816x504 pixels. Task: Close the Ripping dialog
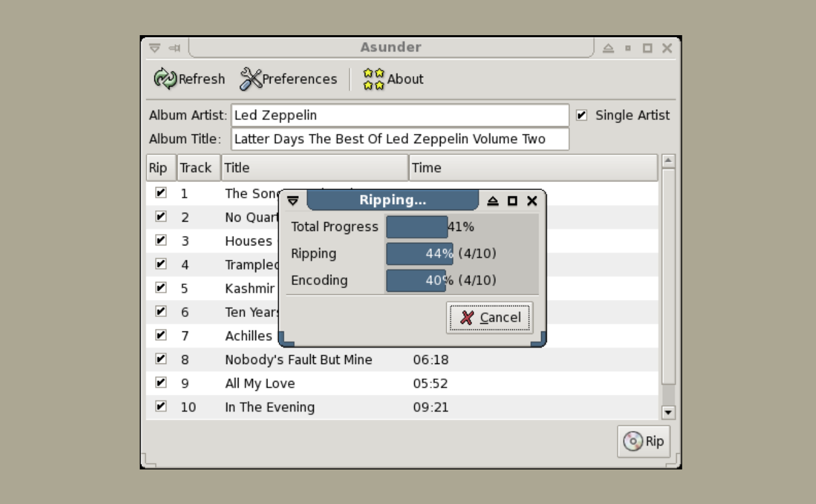pyautogui.click(x=532, y=201)
